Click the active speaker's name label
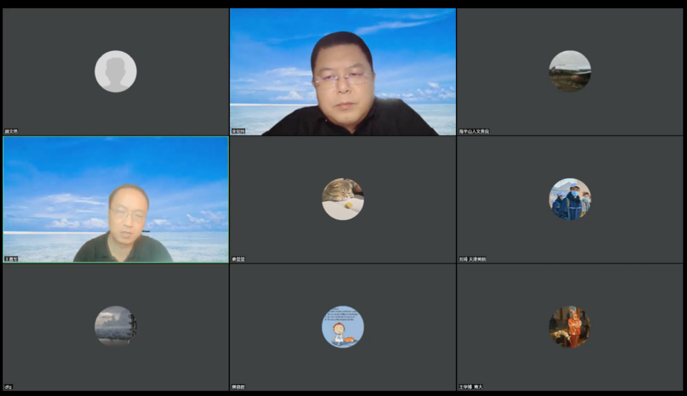687x396 pixels. [x=11, y=259]
